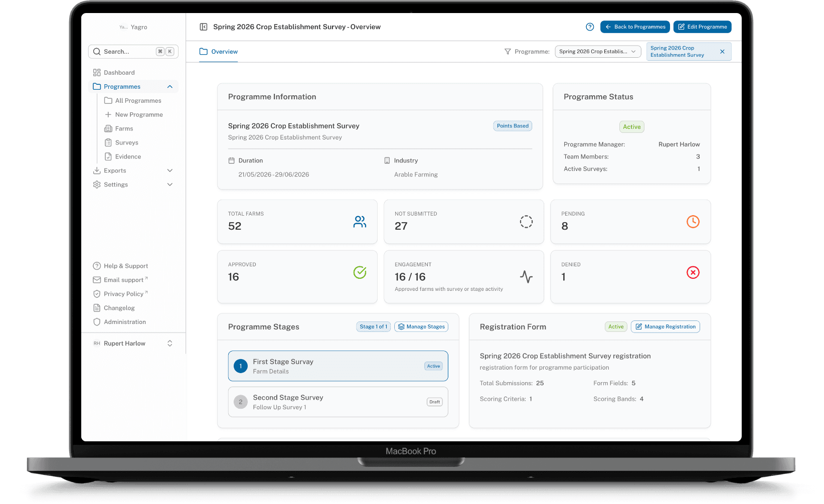Viewport: 824px width, 504px height.
Task: Open Privacy Policy link
Action: [120, 294]
